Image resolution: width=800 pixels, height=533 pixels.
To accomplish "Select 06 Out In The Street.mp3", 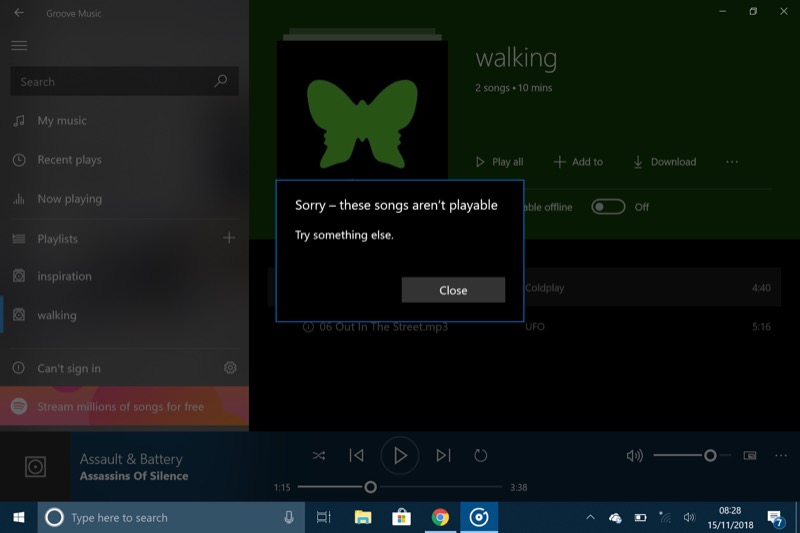I will coord(383,327).
